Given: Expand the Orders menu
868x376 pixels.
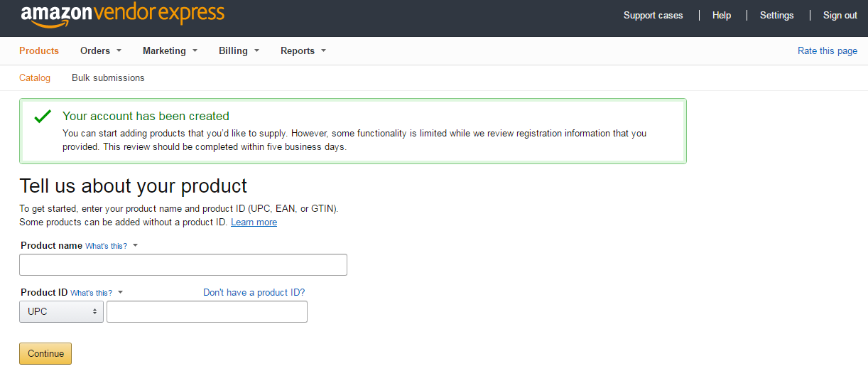Looking at the screenshot, I should (x=101, y=50).
